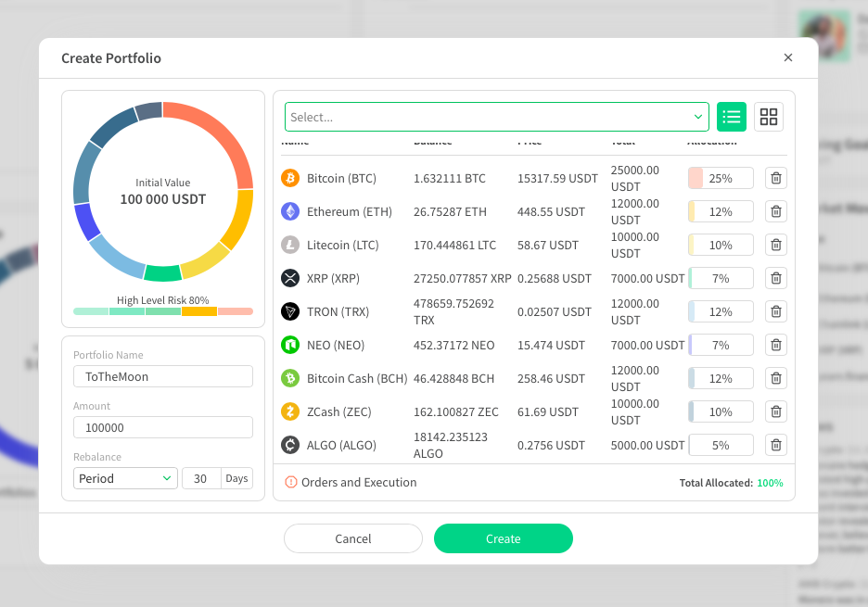
Task: Click the TRON coin icon
Action: click(x=290, y=311)
